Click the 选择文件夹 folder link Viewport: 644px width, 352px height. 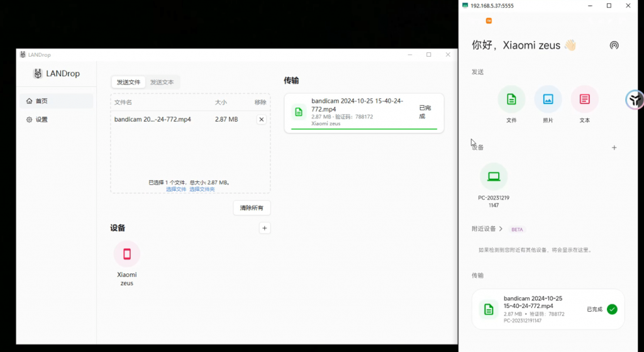pos(202,189)
